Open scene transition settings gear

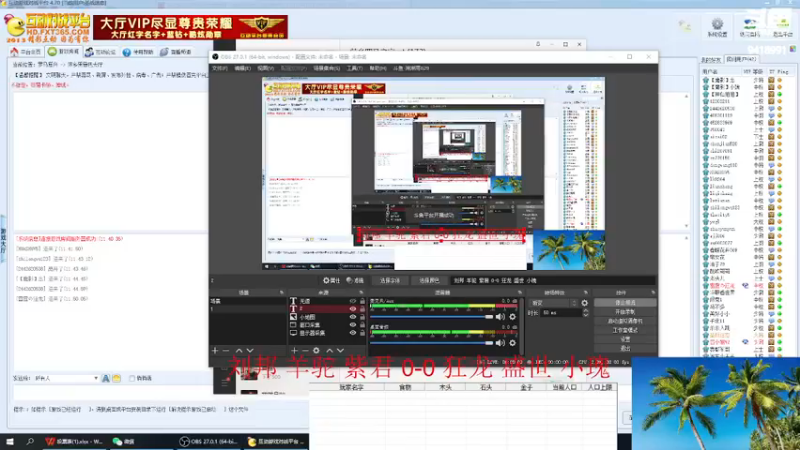(585, 303)
